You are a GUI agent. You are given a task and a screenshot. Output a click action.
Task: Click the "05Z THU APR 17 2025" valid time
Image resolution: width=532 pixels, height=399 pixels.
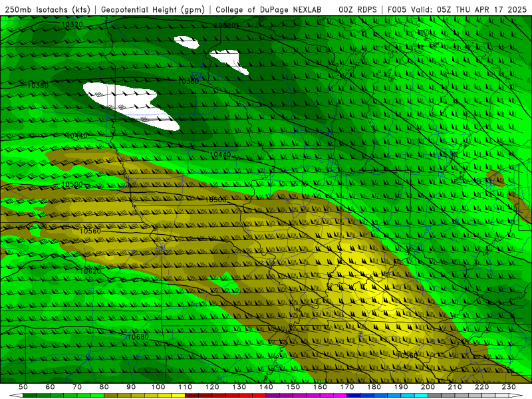pyautogui.click(x=481, y=9)
